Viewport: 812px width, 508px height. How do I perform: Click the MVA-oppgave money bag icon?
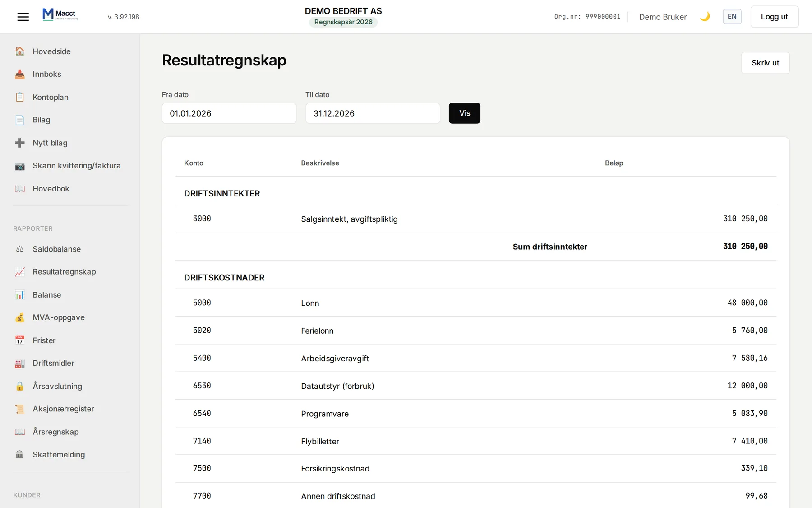click(x=20, y=317)
